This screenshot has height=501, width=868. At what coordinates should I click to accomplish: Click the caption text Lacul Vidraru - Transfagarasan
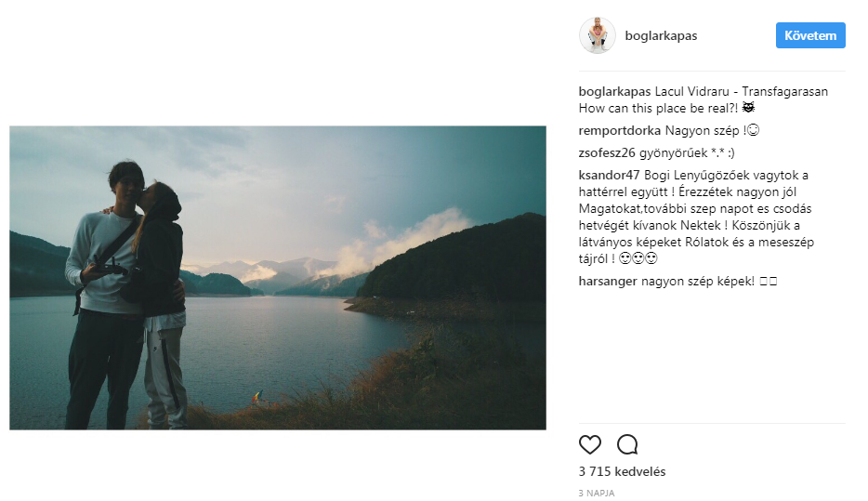(x=742, y=92)
